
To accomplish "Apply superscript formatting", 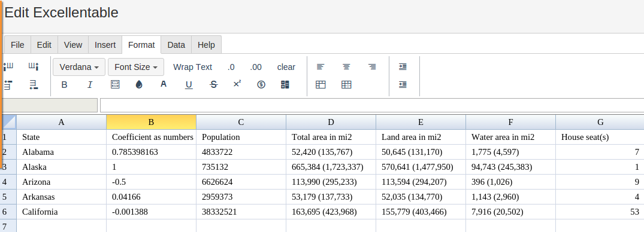I will click(237, 84).
